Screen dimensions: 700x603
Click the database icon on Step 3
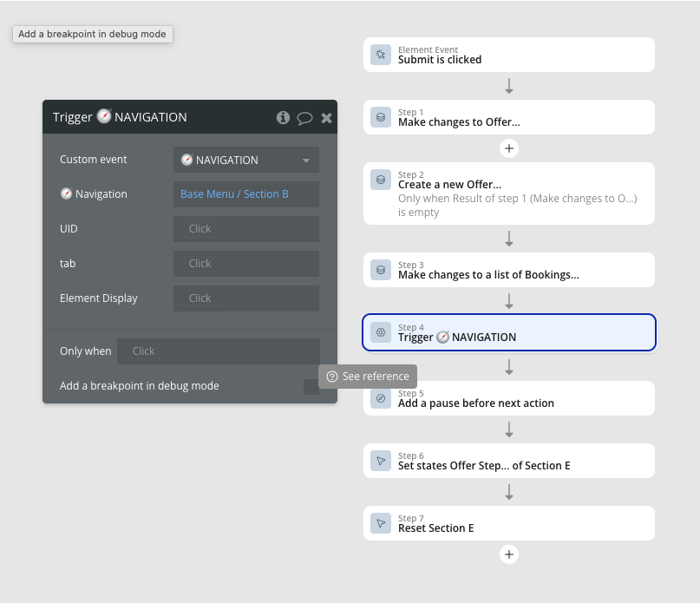tap(381, 270)
